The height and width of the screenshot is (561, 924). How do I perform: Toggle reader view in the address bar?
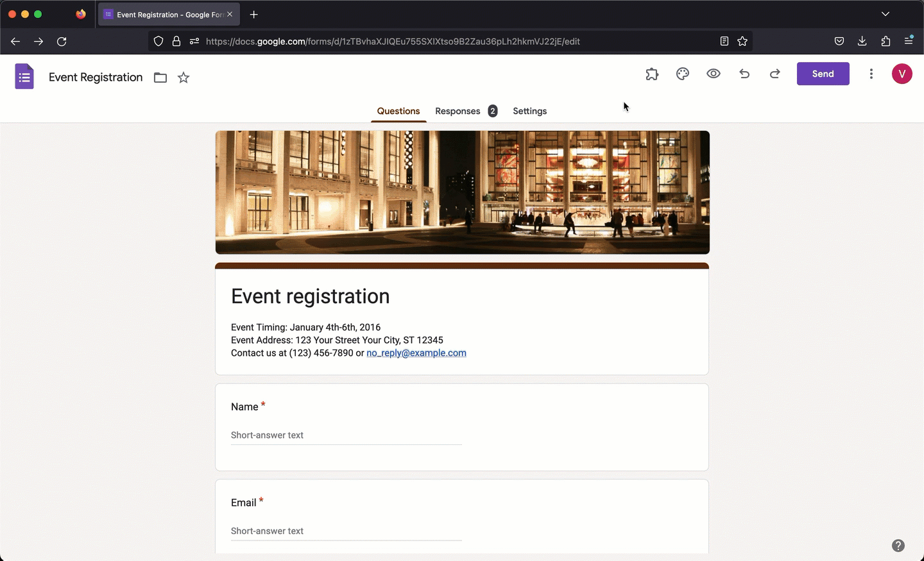click(724, 41)
